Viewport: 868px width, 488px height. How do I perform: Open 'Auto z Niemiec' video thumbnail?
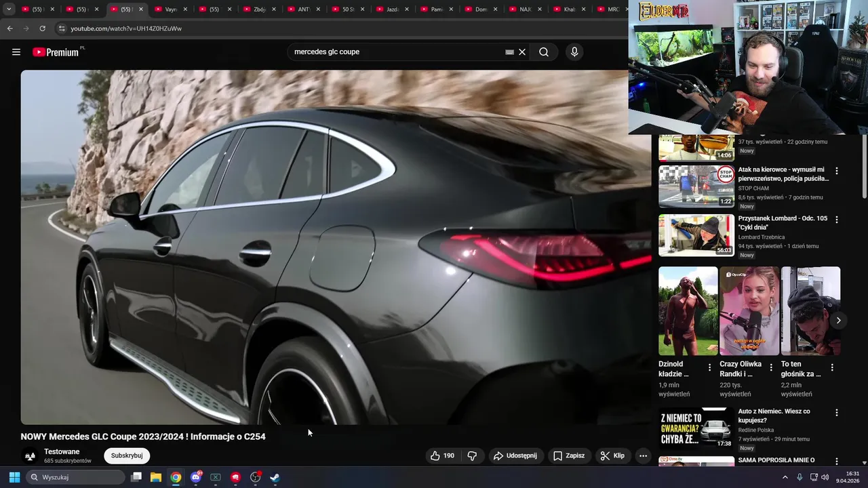click(696, 428)
